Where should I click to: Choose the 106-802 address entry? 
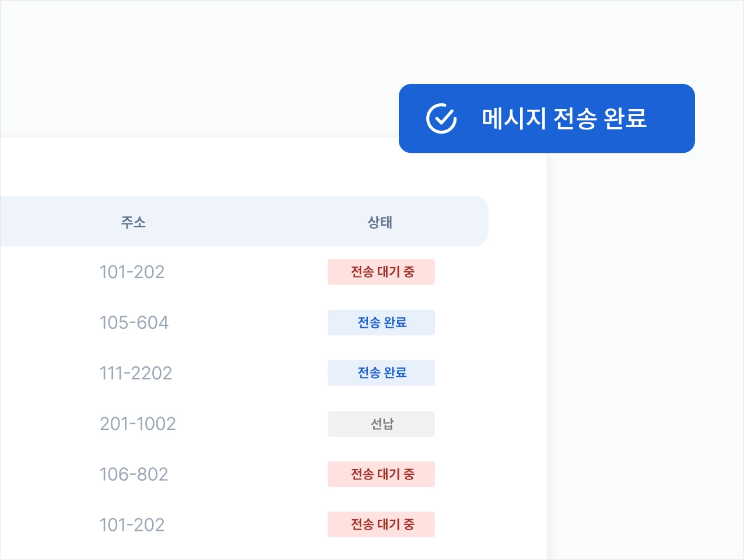coord(134,474)
